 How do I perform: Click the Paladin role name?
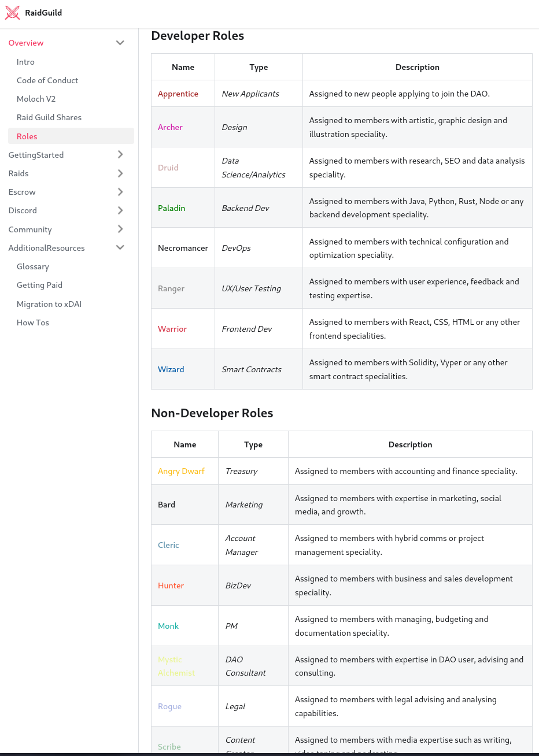(172, 208)
